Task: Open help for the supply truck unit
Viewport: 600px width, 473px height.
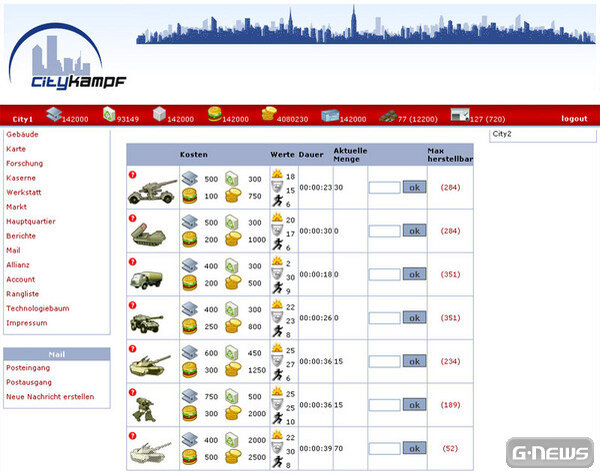Action: [132, 262]
